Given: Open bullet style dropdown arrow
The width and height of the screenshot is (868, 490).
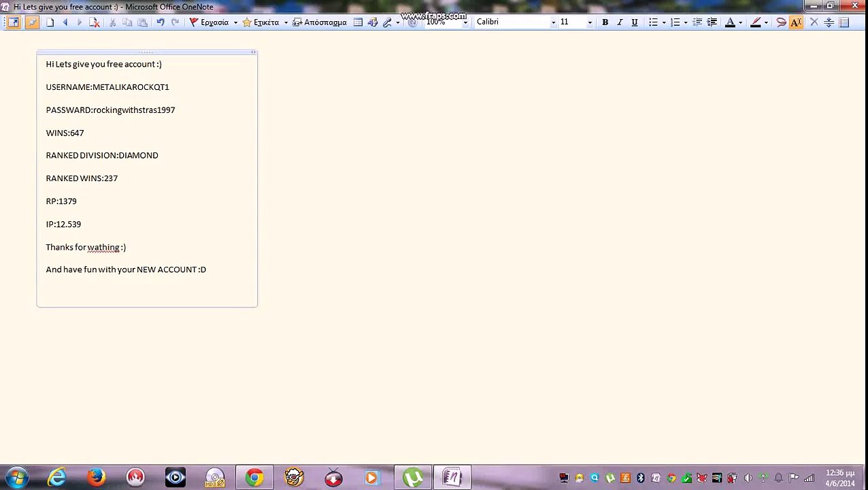Looking at the screenshot, I should [663, 22].
